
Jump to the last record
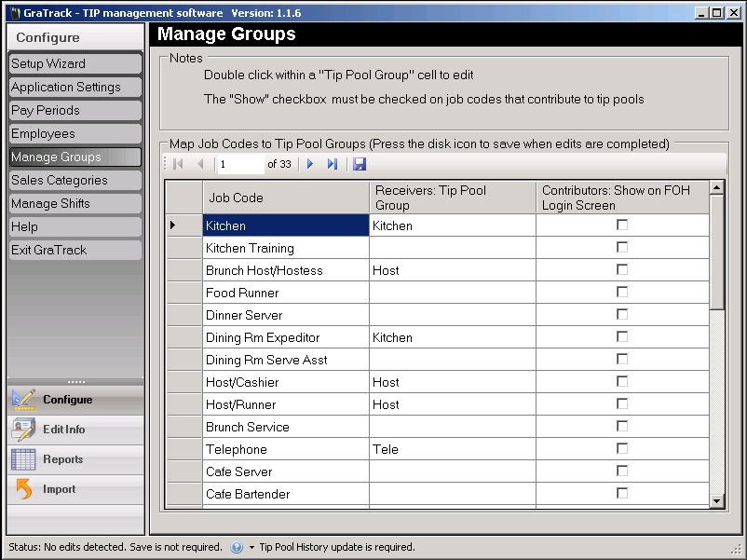333,162
